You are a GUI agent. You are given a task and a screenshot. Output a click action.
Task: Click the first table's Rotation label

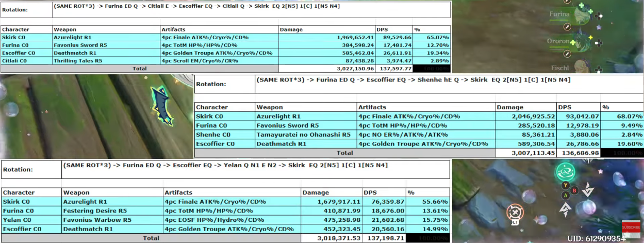(15, 10)
